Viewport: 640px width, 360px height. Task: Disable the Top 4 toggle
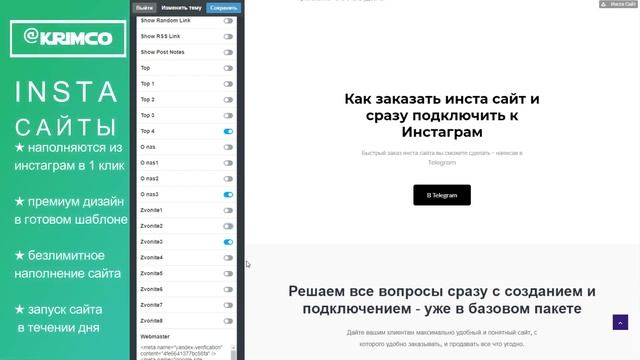[228, 131]
